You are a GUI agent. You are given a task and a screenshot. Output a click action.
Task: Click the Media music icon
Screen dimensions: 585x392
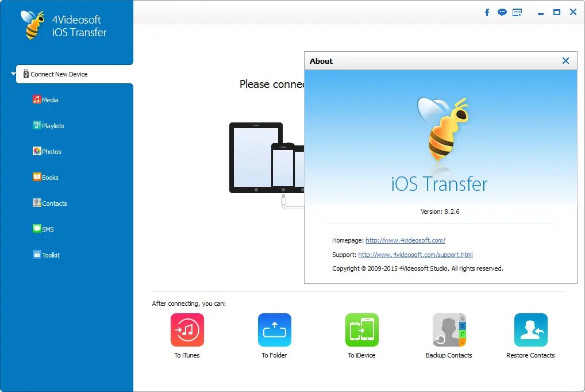click(x=37, y=99)
